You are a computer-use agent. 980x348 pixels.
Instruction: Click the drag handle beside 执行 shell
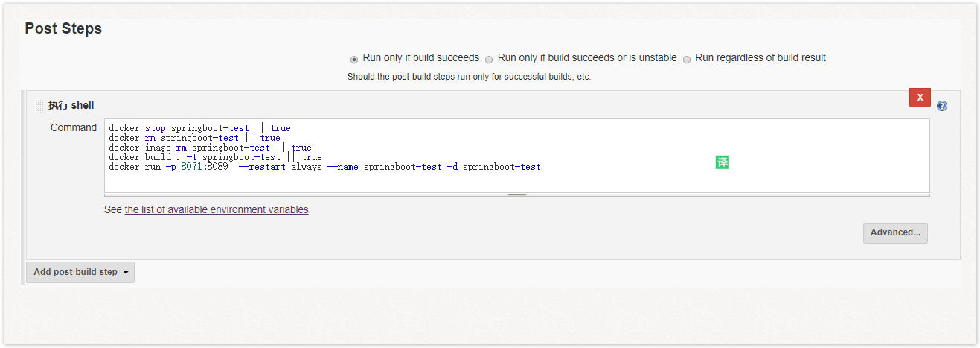39,106
